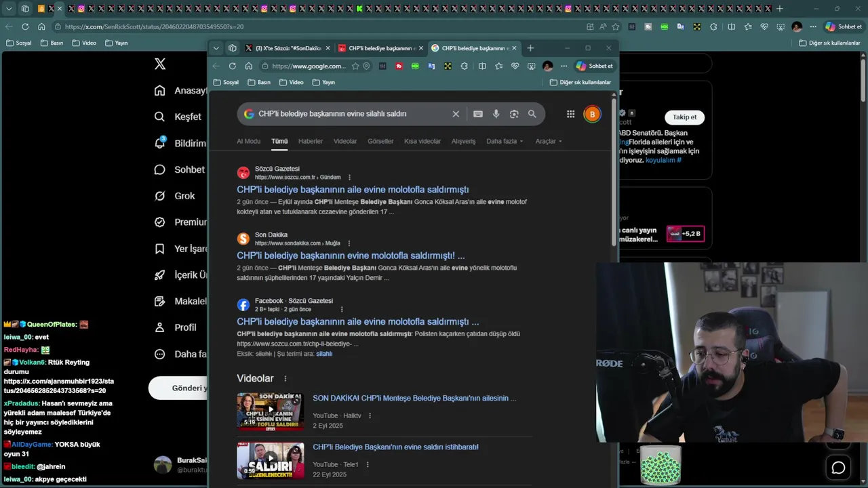This screenshot has width=868, height=488.
Task: Click Alışveriş filter tab
Action: coord(464,141)
